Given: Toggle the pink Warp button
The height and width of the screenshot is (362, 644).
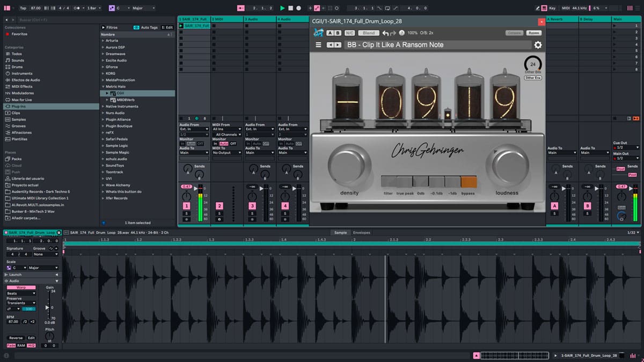Looking at the screenshot, I should point(21,287).
